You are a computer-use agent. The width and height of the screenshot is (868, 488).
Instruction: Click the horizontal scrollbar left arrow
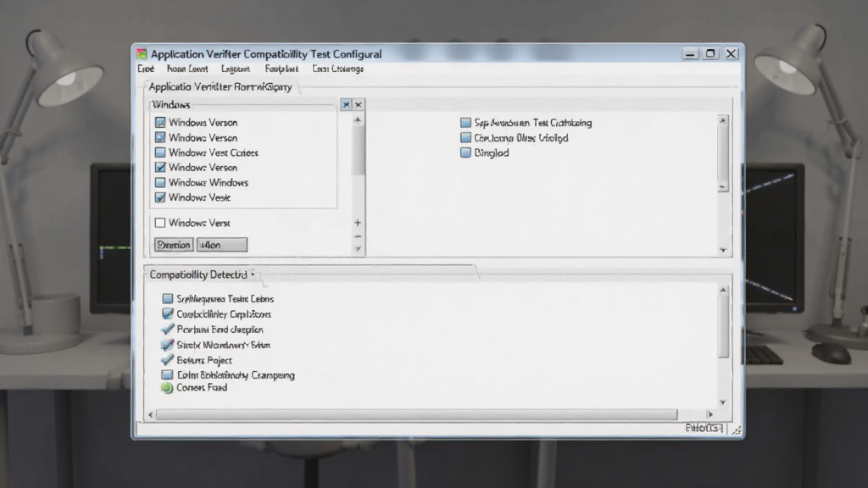coord(151,414)
